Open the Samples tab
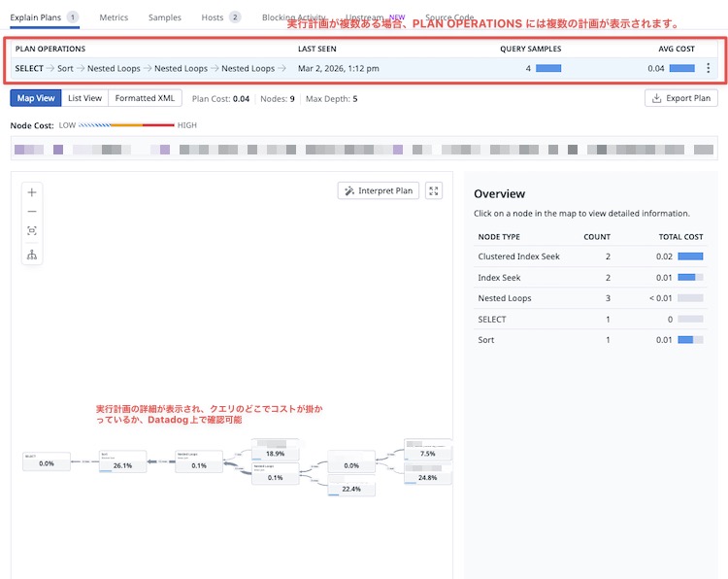The width and height of the screenshot is (728, 579). tap(165, 17)
